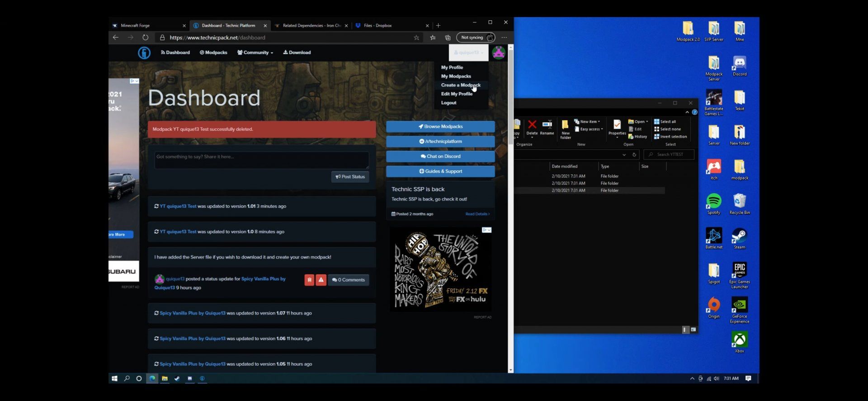
Task: Click the Chat on Discord button
Action: 440,156
